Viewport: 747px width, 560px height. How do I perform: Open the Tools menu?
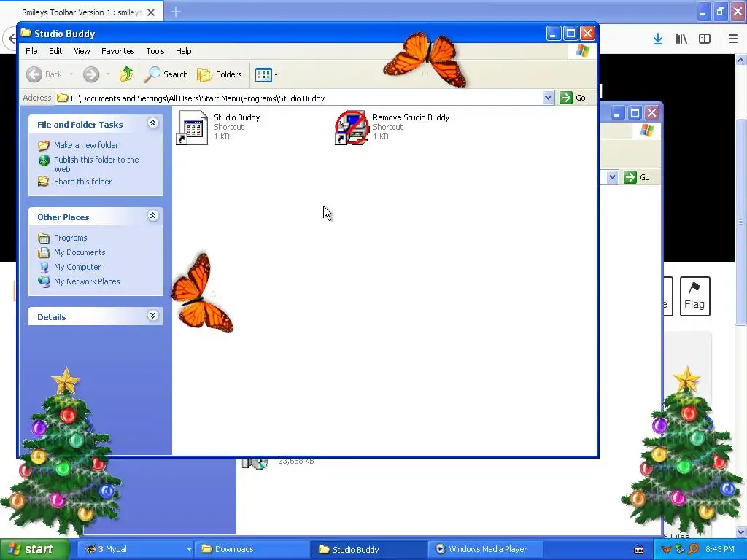155,51
